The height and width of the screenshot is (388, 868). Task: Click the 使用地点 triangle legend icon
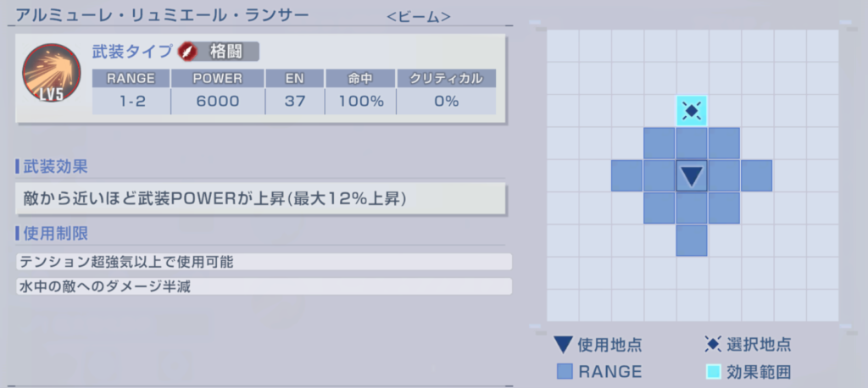(564, 345)
